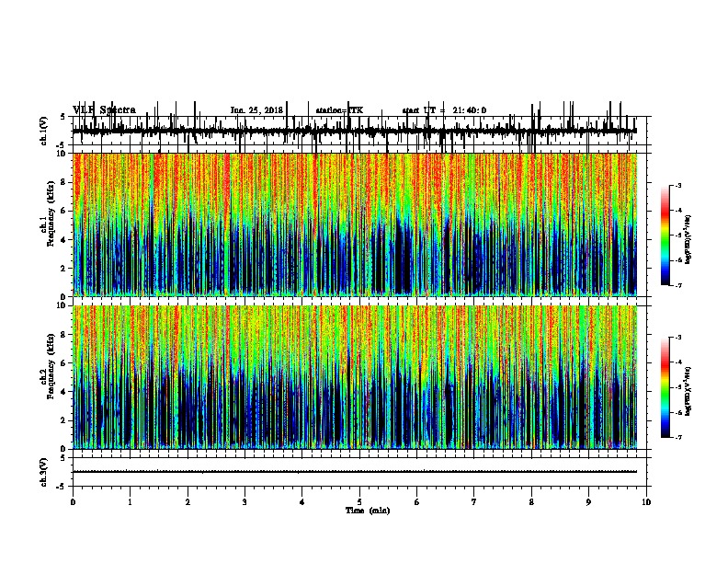Click the "0" tick on the time axis

[73, 502]
